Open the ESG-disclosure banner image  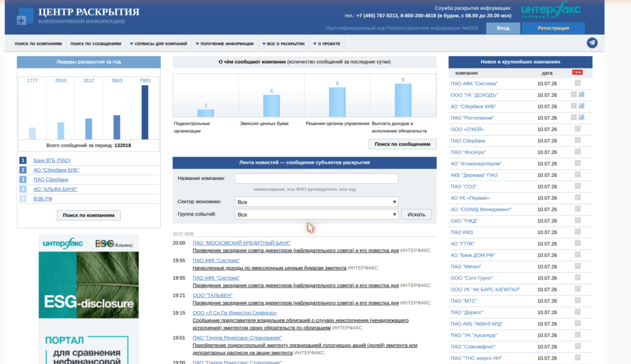pyautogui.click(x=89, y=285)
